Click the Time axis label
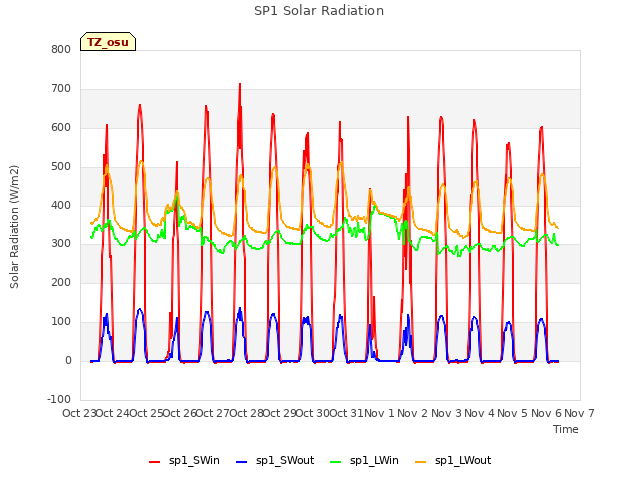Image resolution: width=640 pixels, height=480 pixels. [x=566, y=429]
